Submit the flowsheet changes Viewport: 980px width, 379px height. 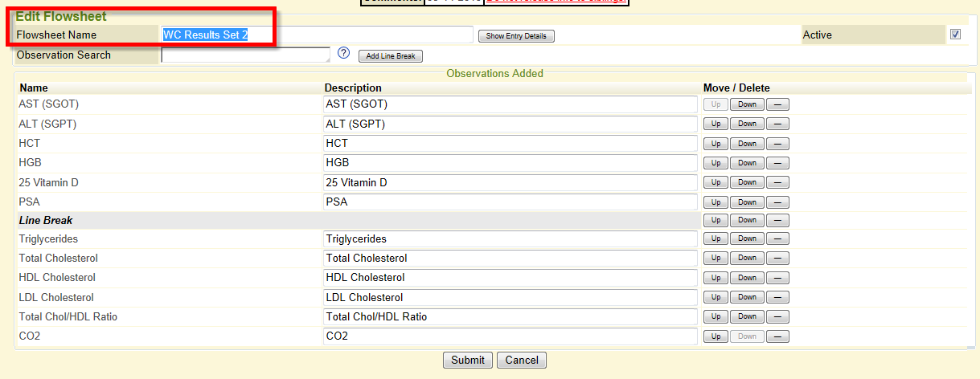pyautogui.click(x=467, y=360)
